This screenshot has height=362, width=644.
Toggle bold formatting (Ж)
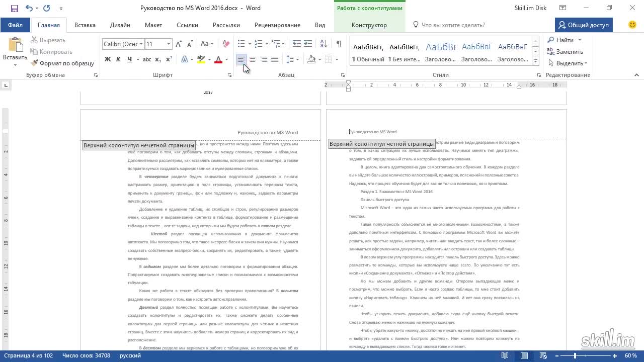(107, 59)
